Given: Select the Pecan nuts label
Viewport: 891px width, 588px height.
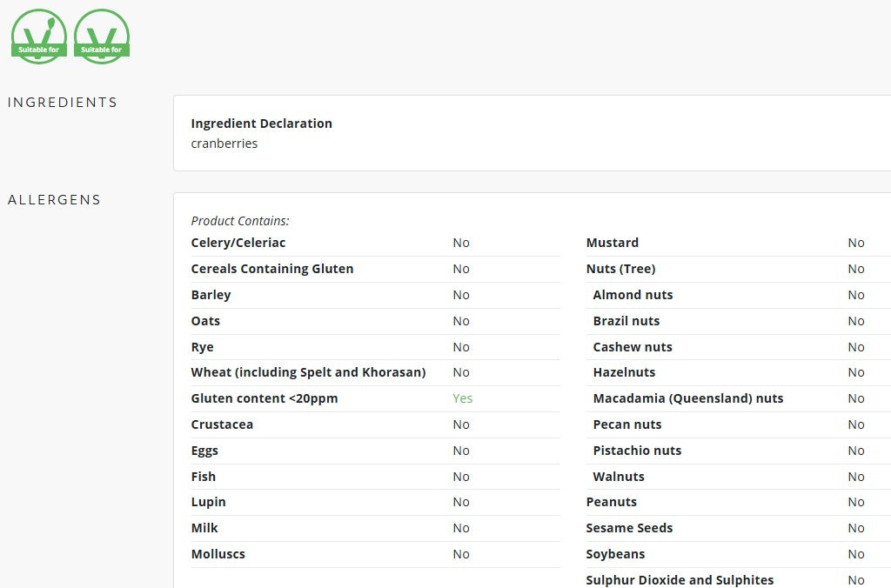Looking at the screenshot, I should 626,424.
